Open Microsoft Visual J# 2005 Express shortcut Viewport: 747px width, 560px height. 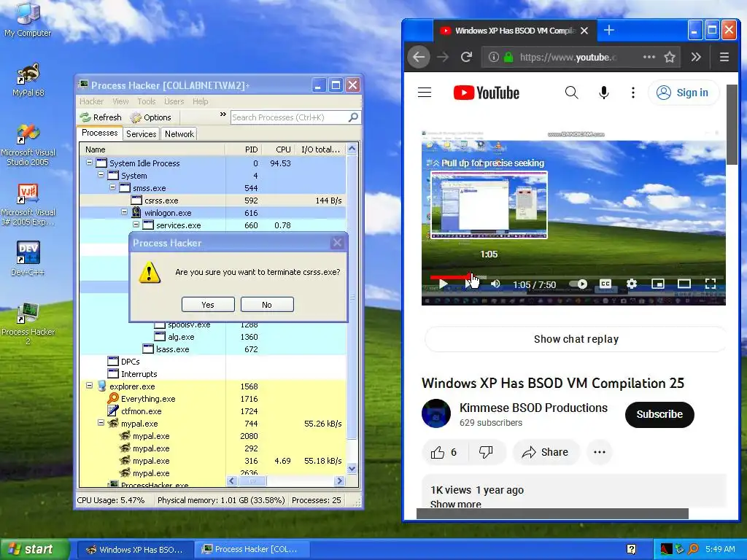coord(28,205)
